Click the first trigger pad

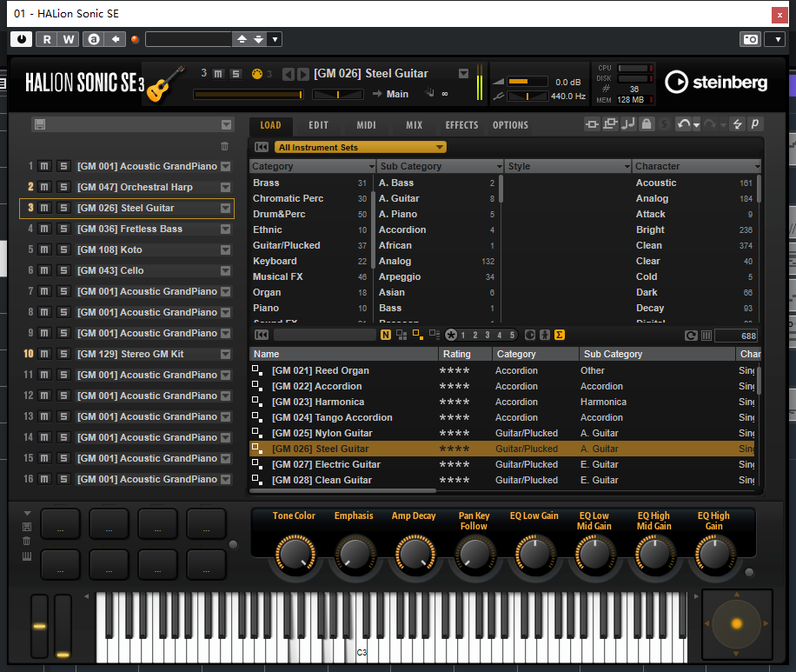pyautogui.click(x=61, y=523)
